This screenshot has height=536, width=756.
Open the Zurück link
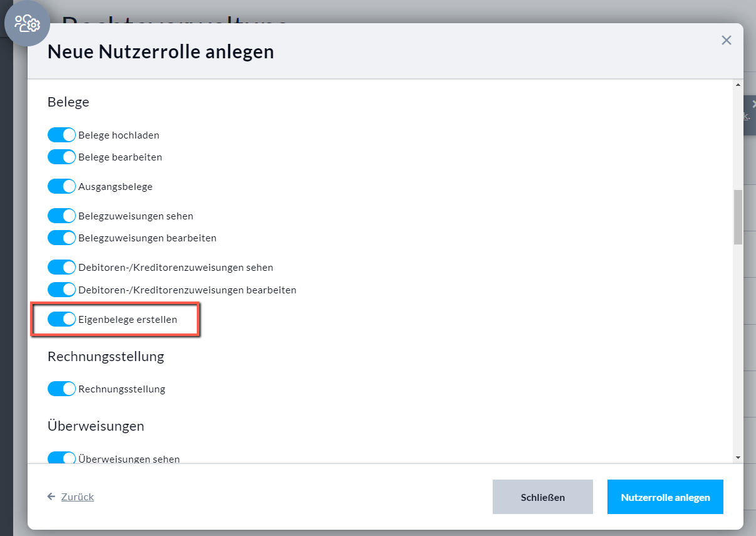click(76, 496)
